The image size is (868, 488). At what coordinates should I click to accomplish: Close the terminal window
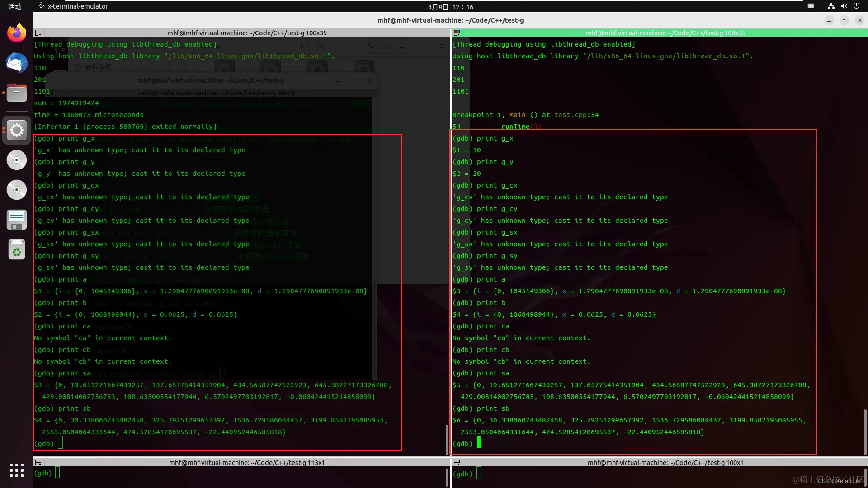coord(860,20)
